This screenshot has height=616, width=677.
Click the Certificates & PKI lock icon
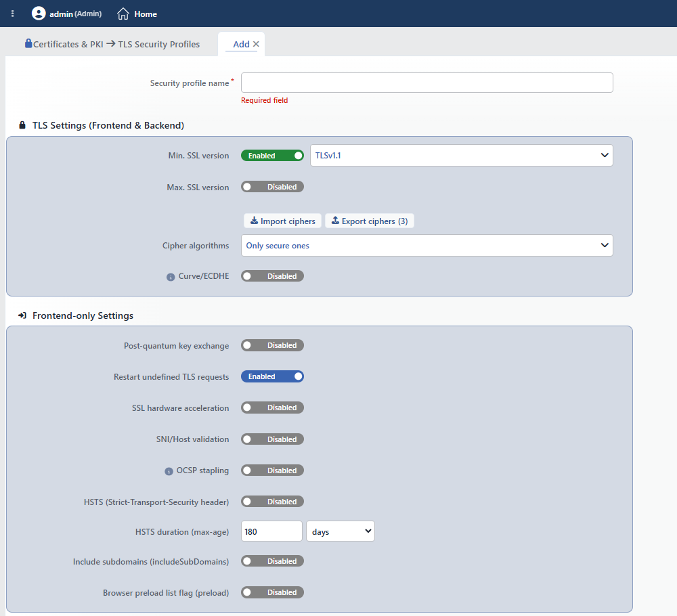[28, 43]
